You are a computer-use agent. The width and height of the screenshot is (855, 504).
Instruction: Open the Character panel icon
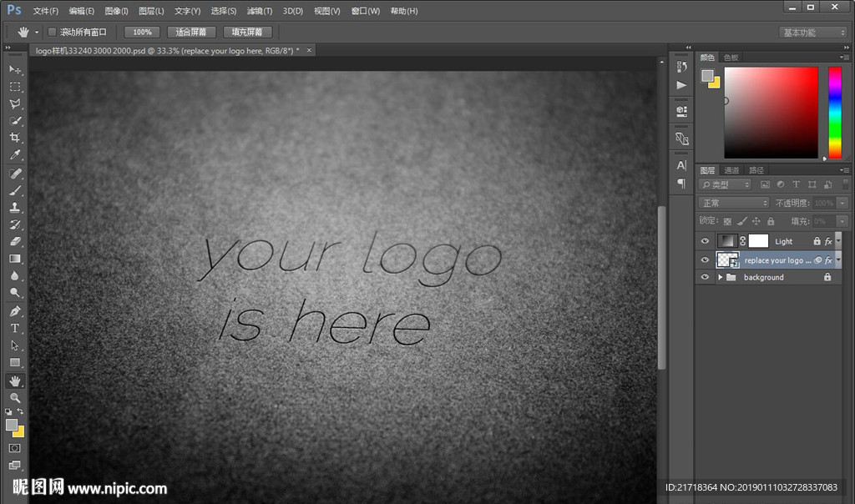(681, 165)
